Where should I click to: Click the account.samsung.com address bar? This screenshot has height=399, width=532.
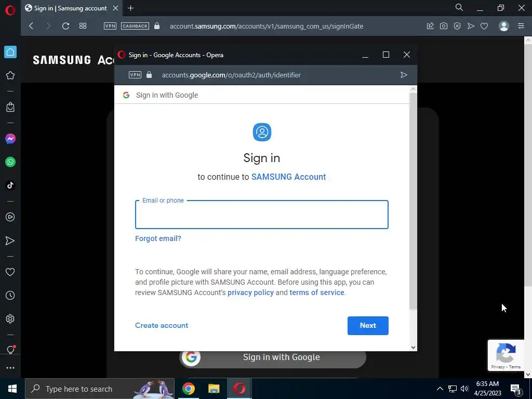pyautogui.click(x=267, y=26)
